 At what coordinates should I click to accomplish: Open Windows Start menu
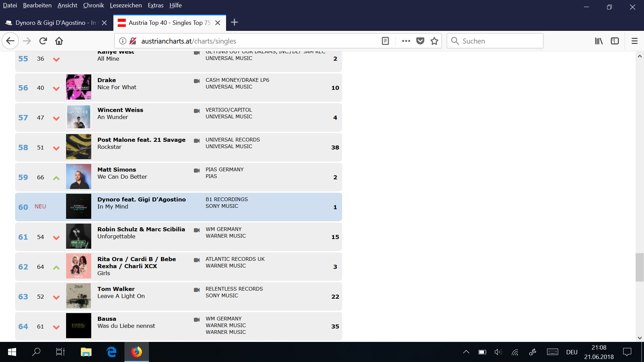12,352
